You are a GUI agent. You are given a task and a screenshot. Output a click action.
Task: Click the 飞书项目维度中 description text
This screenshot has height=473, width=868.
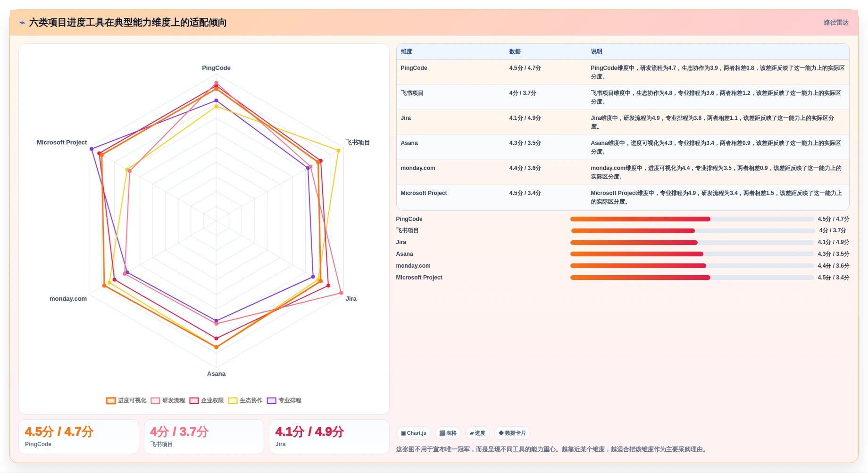(716, 97)
